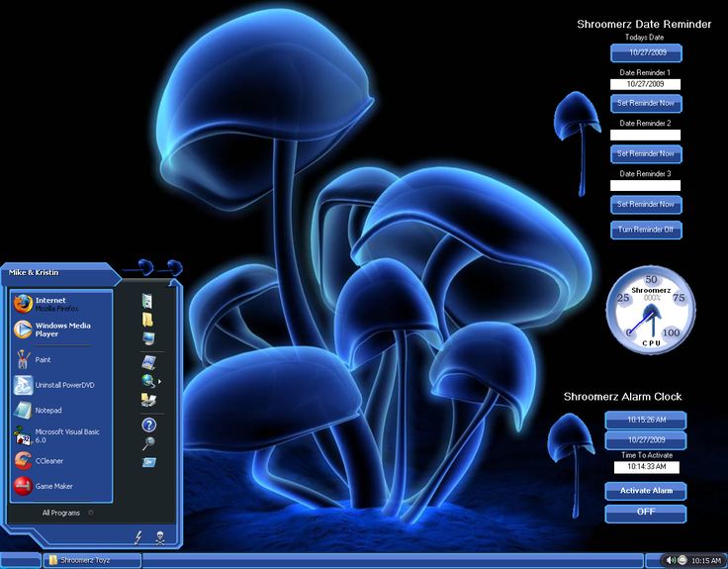
Task: Open Mozilla Firefox from the start menu
Action: (60, 304)
